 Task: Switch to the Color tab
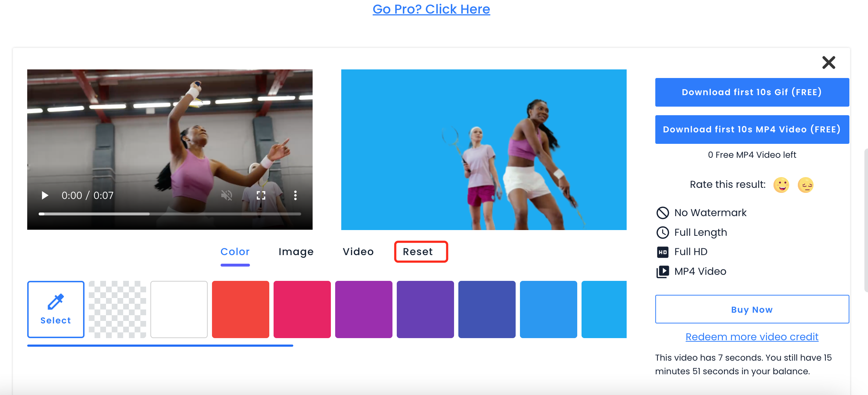[235, 252]
